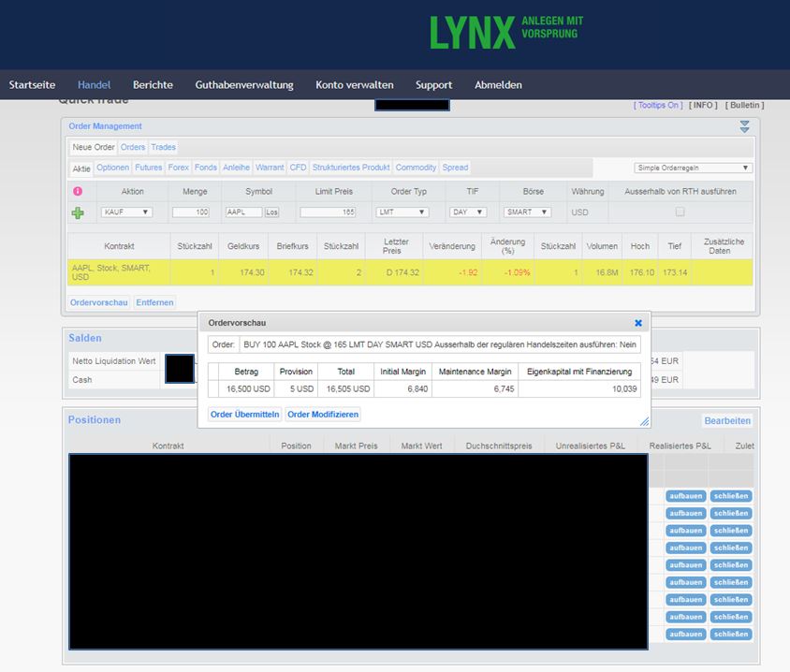790x672 pixels.
Task: Click the Limit Preis input field
Action: coord(328,212)
